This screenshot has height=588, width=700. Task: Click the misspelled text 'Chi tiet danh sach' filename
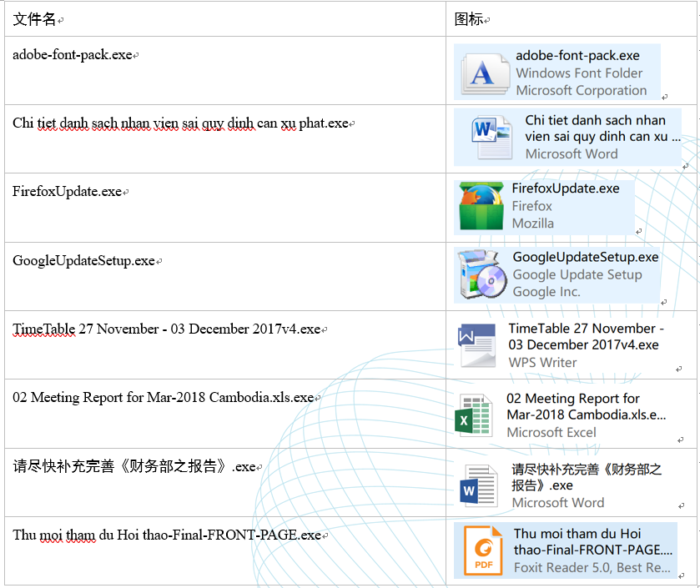[x=180, y=123]
